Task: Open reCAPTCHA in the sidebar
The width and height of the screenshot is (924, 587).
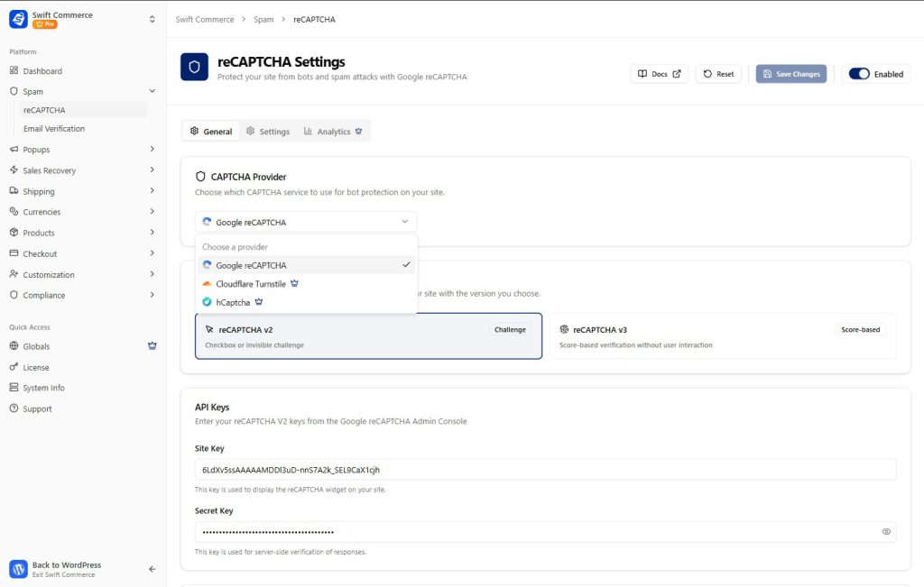Action: point(83,110)
